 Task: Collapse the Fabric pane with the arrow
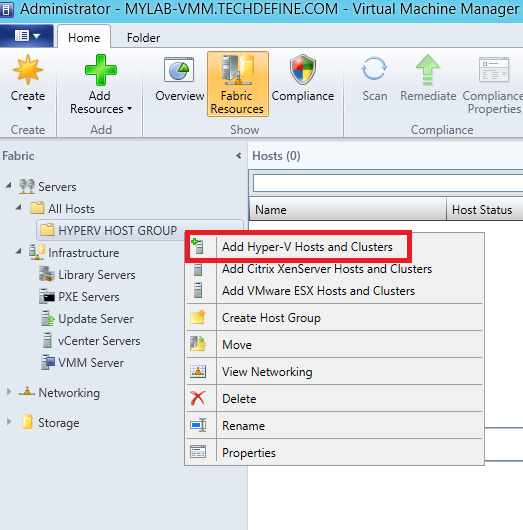[239, 156]
